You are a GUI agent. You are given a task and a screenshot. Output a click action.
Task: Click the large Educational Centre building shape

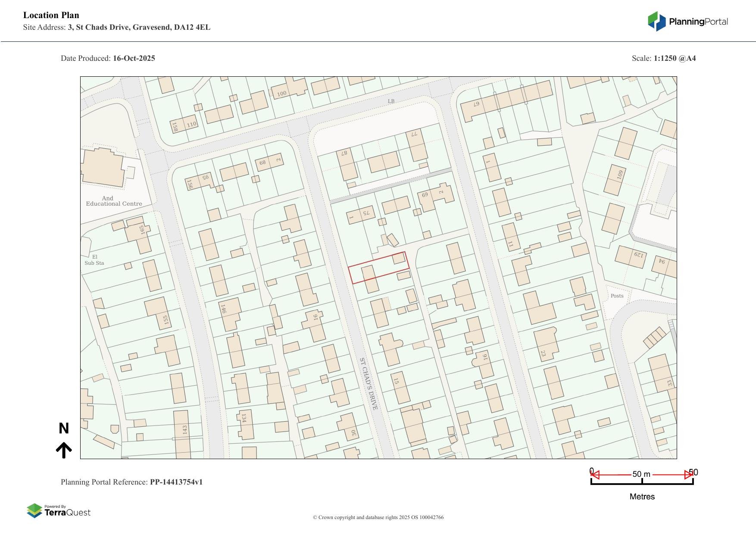click(x=102, y=167)
